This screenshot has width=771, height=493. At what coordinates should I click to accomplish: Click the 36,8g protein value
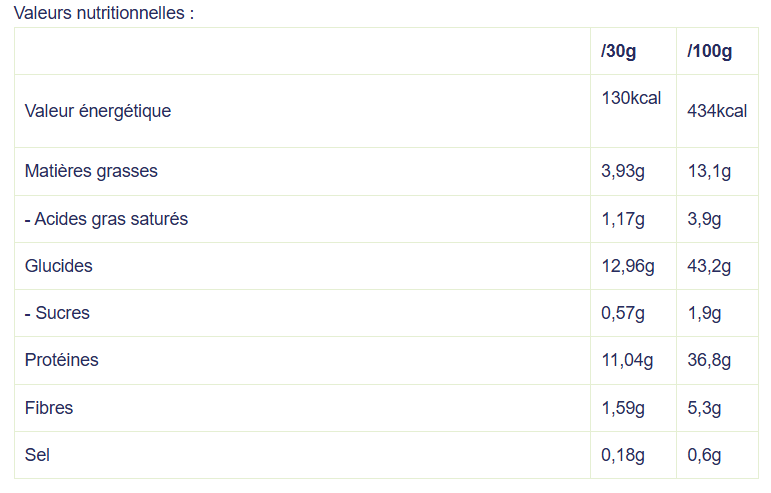709,360
